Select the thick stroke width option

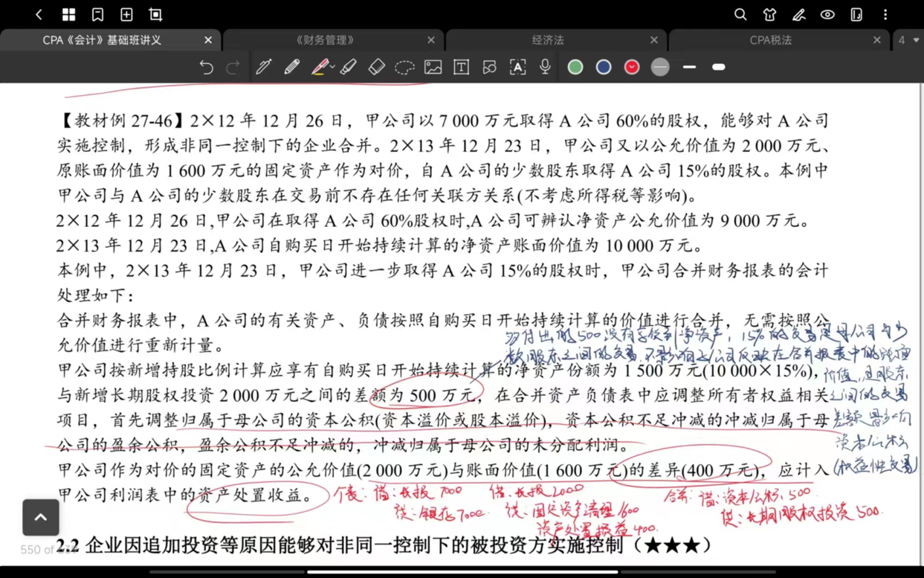[718, 67]
